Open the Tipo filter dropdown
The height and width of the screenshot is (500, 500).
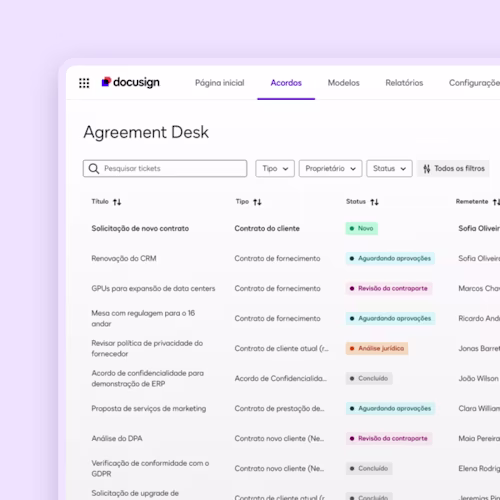click(x=275, y=169)
